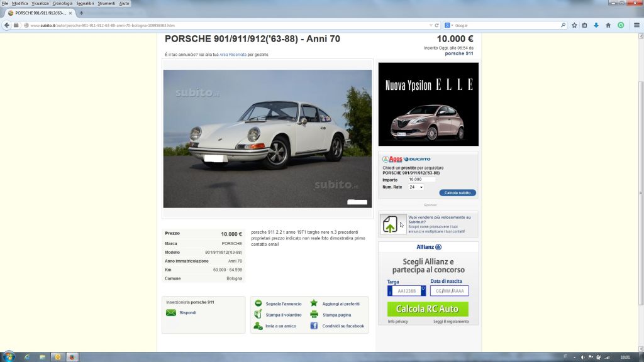
Task: Click the Data di nascita field
Action: click(x=449, y=291)
